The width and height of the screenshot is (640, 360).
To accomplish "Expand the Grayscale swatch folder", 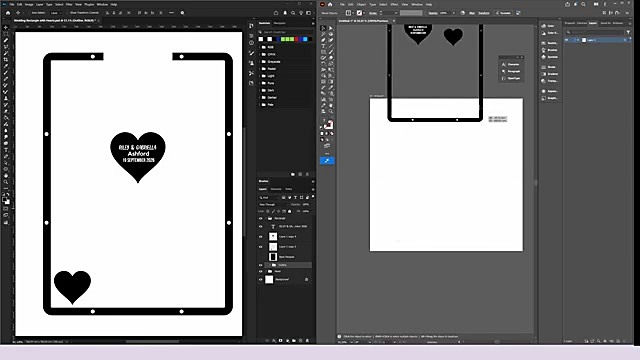I will point(260,62).
